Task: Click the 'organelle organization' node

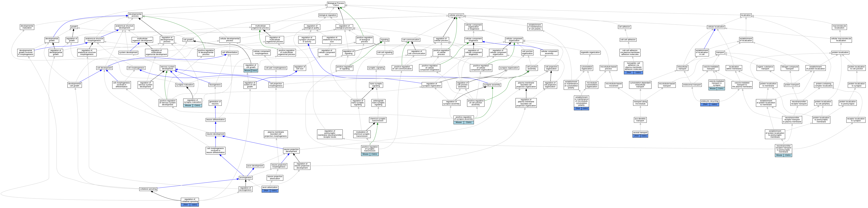Action: pos(590,53)
